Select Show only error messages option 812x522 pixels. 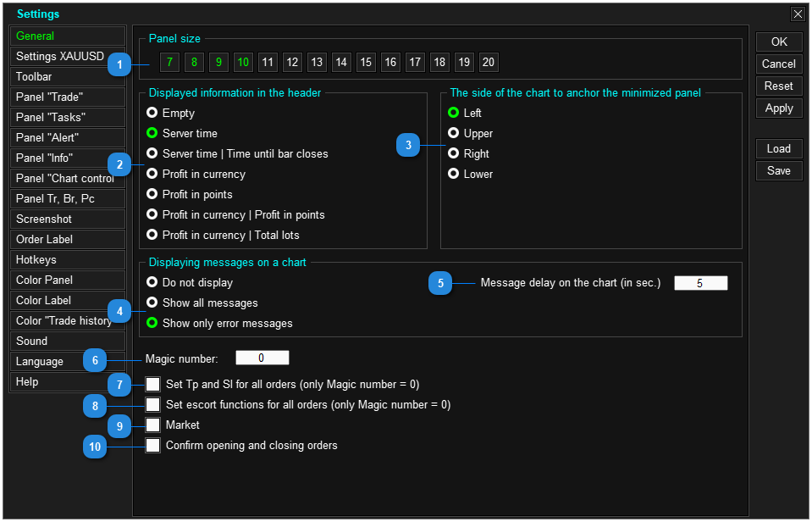click(x=152, y=322)
